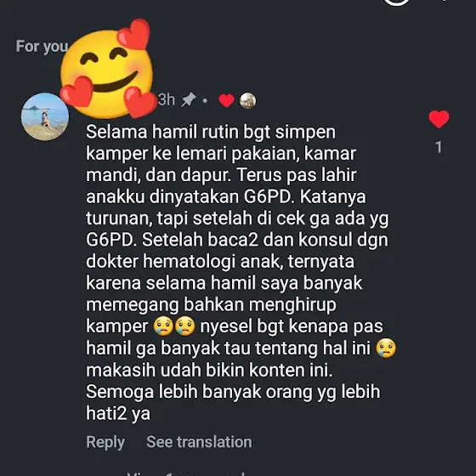Tap the like count number 1
The height and width of the screenshot is (476, 476).
(x=439, y=147)
